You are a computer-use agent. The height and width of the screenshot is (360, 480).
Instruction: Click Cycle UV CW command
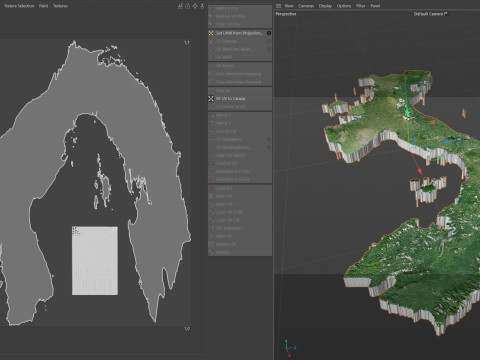(x=240, y=220)
